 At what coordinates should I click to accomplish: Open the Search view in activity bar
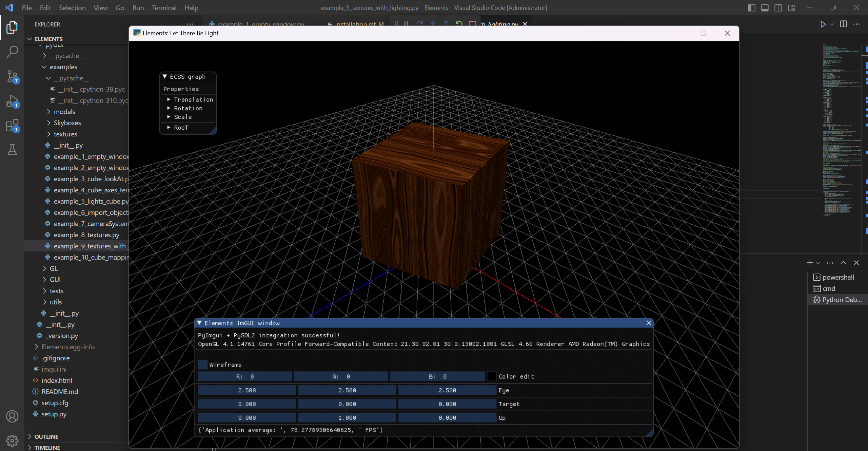pos(12,52)
